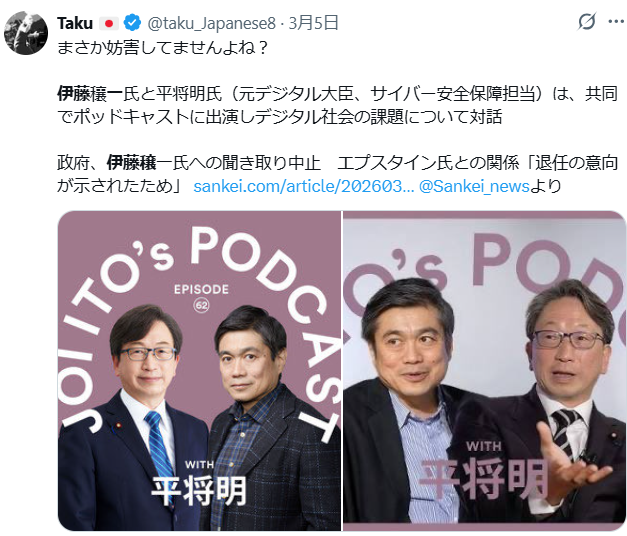
Task: Click the bold 伊藤穰一 name in first paragraph
Action: (x=90, y=94)
